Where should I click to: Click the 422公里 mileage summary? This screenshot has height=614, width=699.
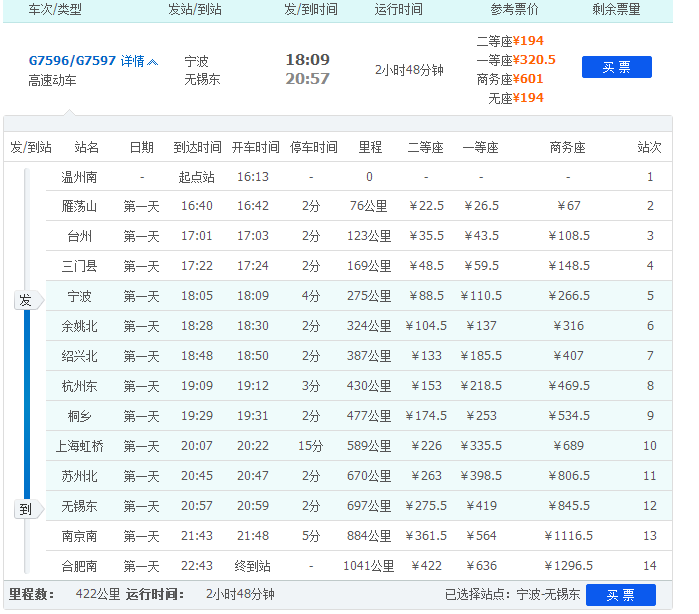[98, 594]
